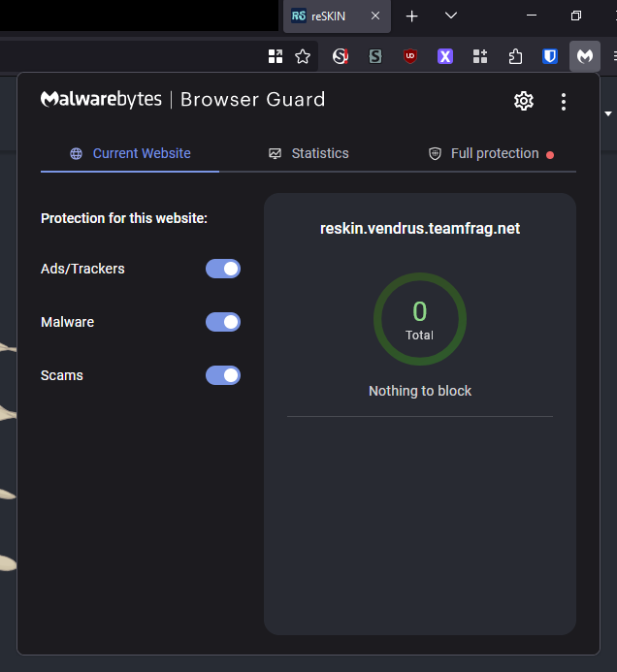617x672 pixels.
Task: Bookmark this page with star icon
Action: click(303, 56)
